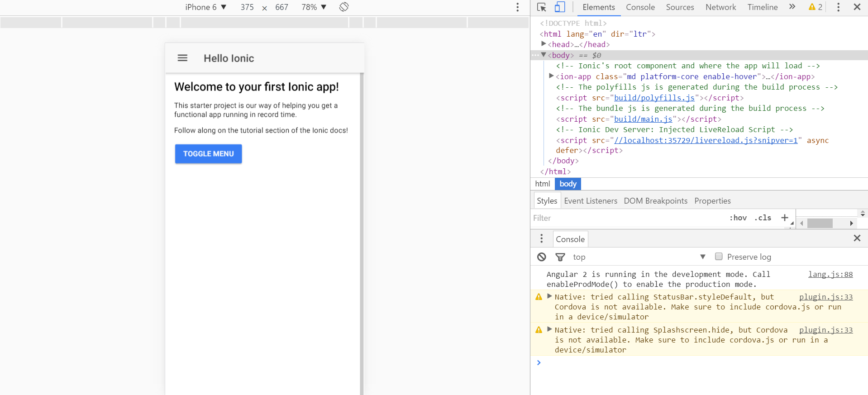Screen dimensions: 868x395
Task: Click the left arrow of styles scrollbar
Action: point(801,223)
